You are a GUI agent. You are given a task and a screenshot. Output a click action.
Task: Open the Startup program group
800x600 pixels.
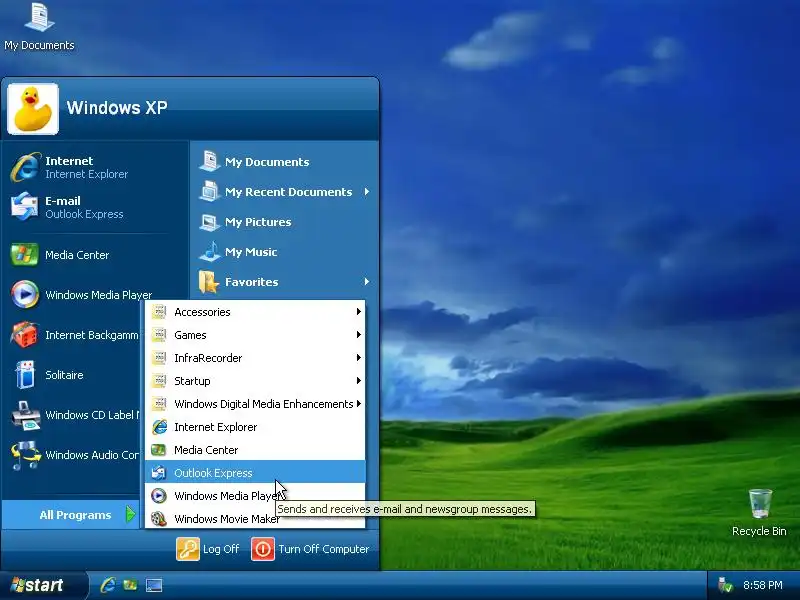[x=255, y=381]
